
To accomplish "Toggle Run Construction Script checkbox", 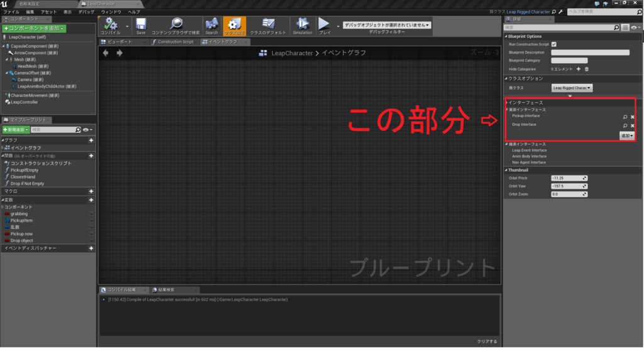I will tap(553, 45).
